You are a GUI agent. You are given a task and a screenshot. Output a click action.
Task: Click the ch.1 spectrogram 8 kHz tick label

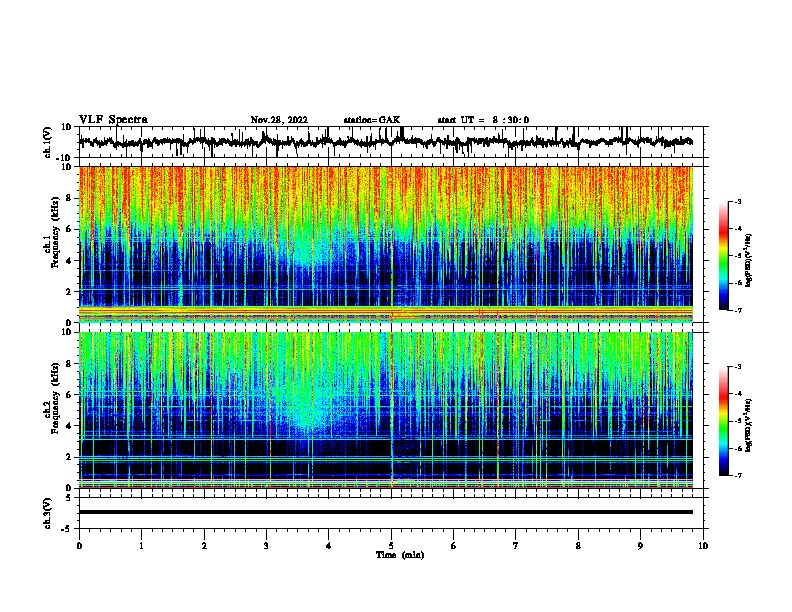coord(69,198)
